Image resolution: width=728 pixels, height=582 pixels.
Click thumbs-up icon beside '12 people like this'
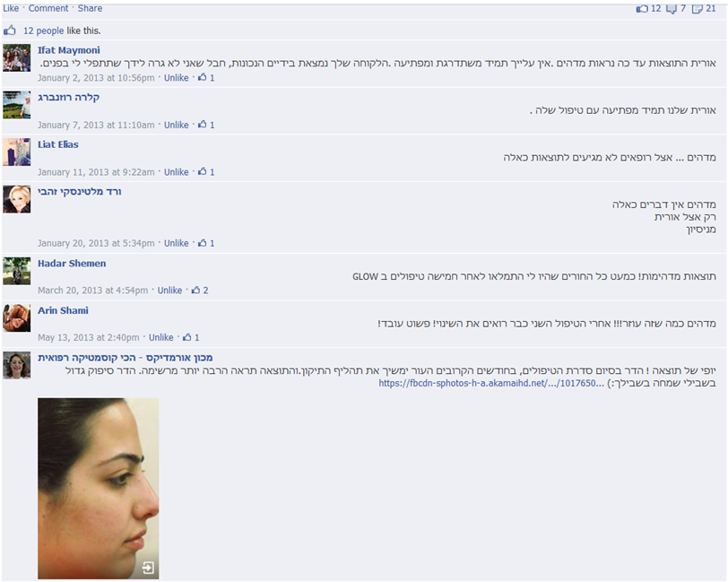point(10,30)
